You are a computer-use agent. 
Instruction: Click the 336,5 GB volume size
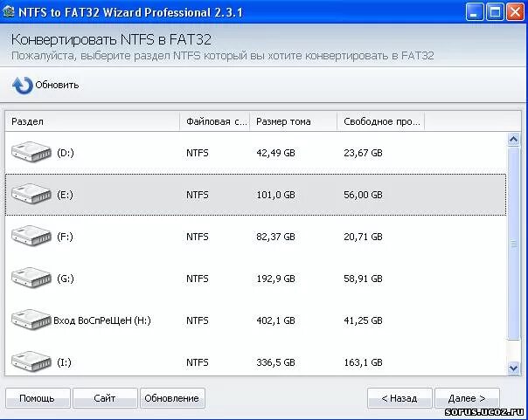pyautogui.click(x=275, y=362)
